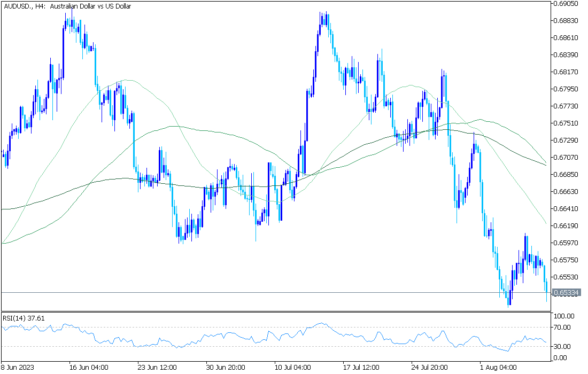Click the 0.67510 price axis value
Image resolution: width=588 pixels, height=374 pixels.
tap(566, 123)
